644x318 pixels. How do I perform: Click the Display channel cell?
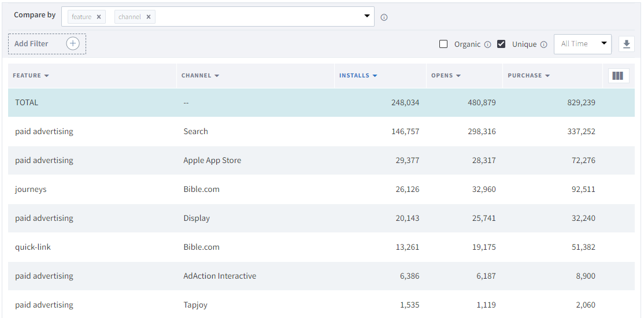197,218
